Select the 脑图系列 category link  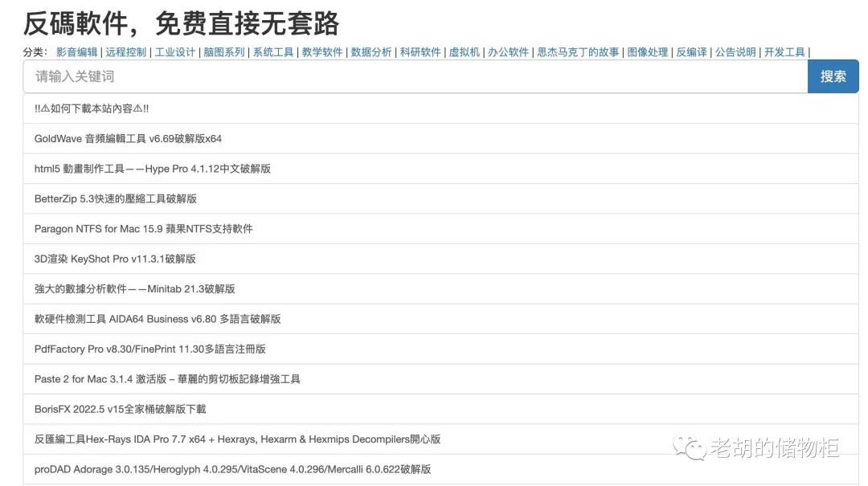pos(223,52)
